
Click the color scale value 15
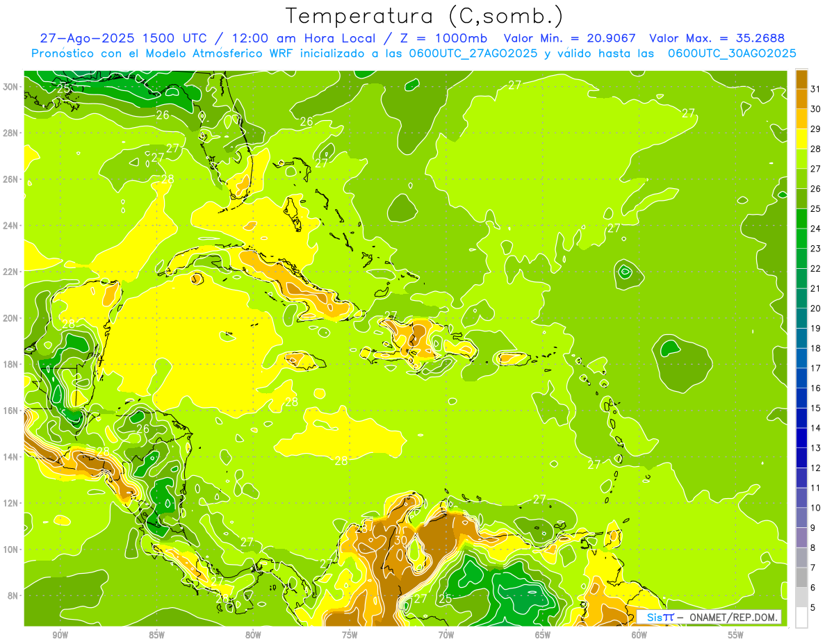click(x=815, y=408)
